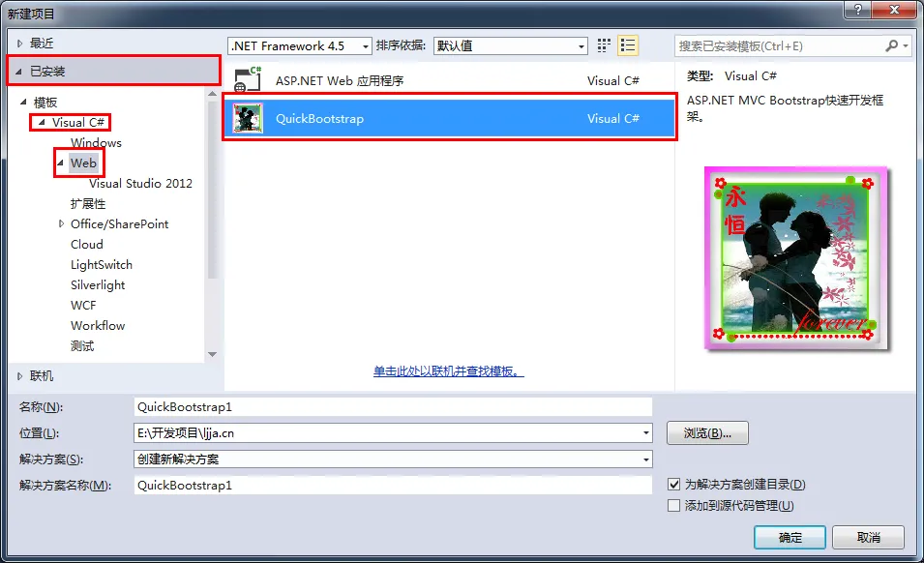Viewport: 924px width, 563px height.
Task: Collapse the 模板 tree node
Action: (23, 102)
